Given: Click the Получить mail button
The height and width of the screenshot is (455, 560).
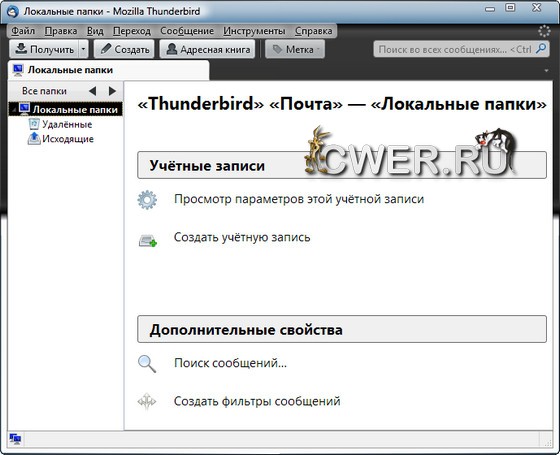Looking at the screenshot, I should point(44,49).
